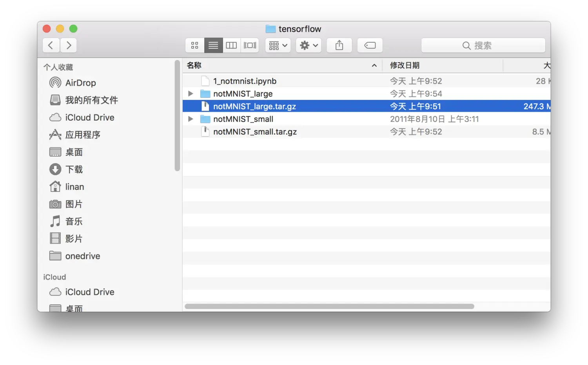The height and width of the screenshot is (365, 588).
Task: Sort by the 修改日期 column header
Action: 405,65
